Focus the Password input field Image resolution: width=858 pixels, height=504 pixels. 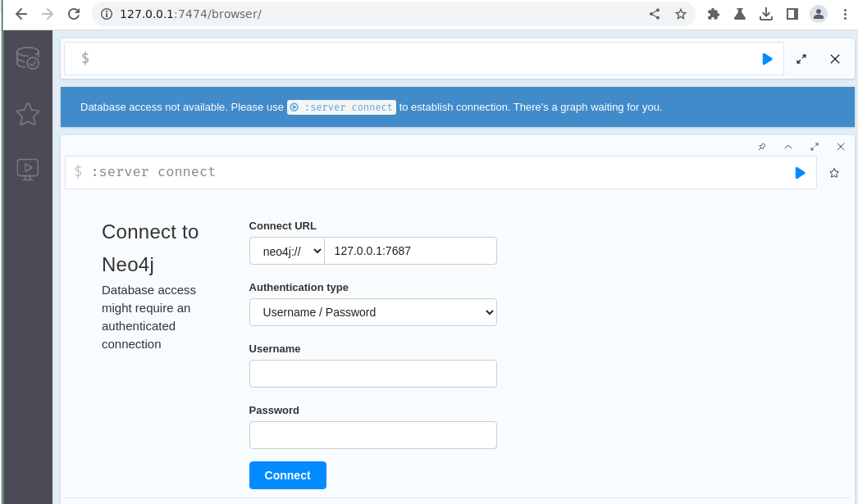click(x=372, y=435)
